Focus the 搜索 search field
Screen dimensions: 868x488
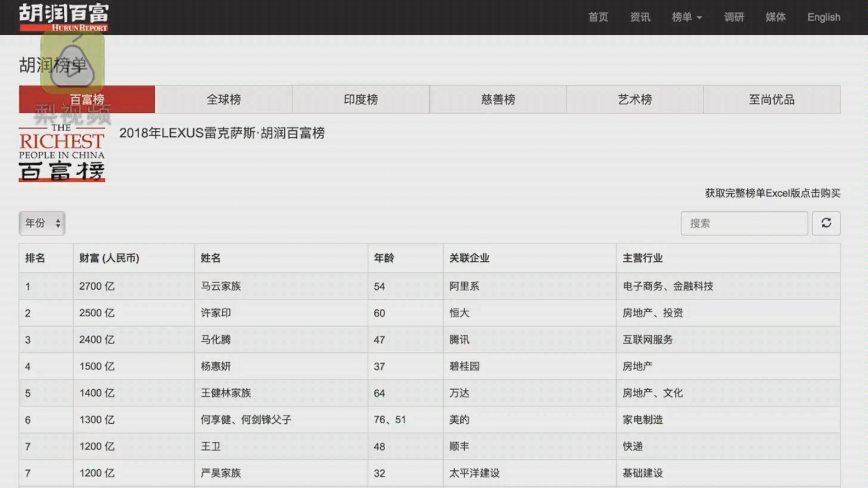point(744,223)
